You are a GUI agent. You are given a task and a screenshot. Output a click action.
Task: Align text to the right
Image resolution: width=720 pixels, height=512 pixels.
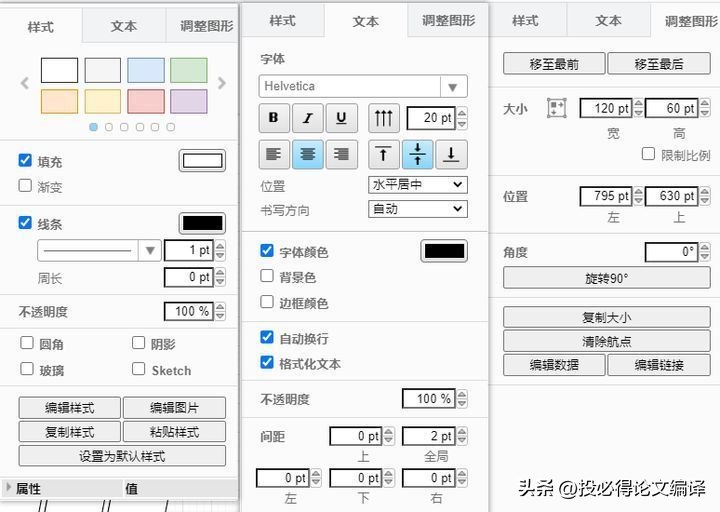pos(341,154)
